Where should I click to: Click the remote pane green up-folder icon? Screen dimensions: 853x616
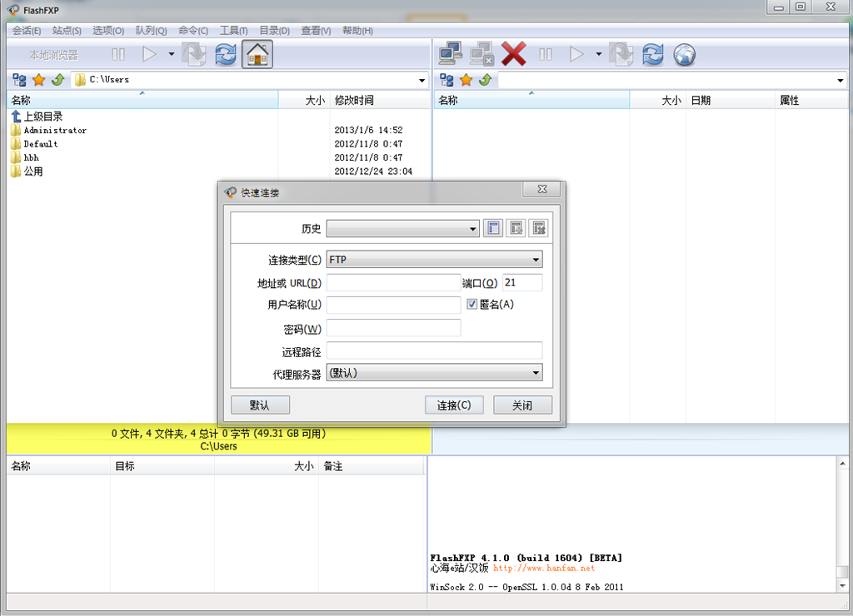484,80
